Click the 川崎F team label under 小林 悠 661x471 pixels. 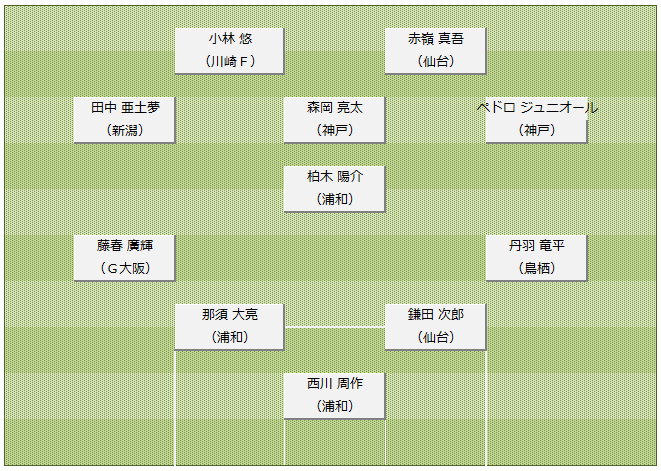coord(230,62)
